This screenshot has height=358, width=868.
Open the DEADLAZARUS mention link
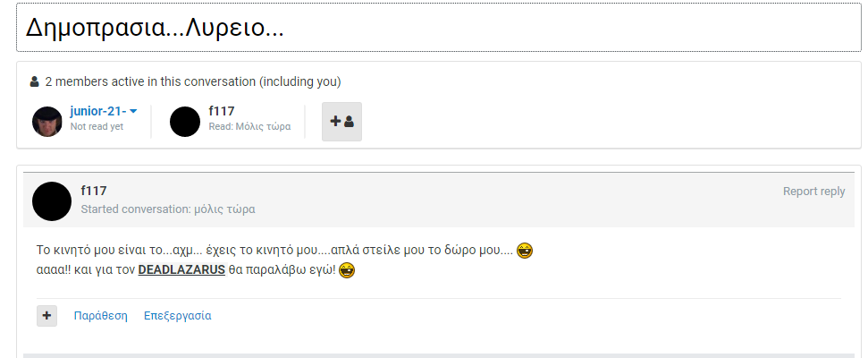click(181, 270)
